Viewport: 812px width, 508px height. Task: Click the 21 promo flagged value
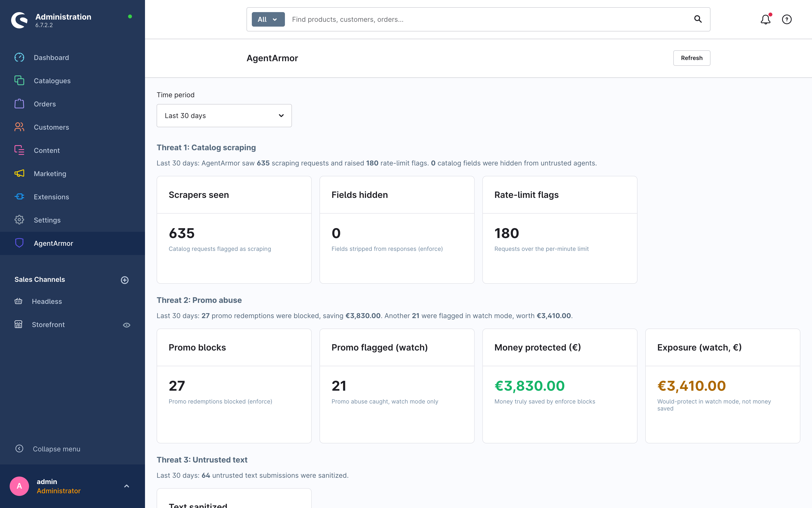339,386
